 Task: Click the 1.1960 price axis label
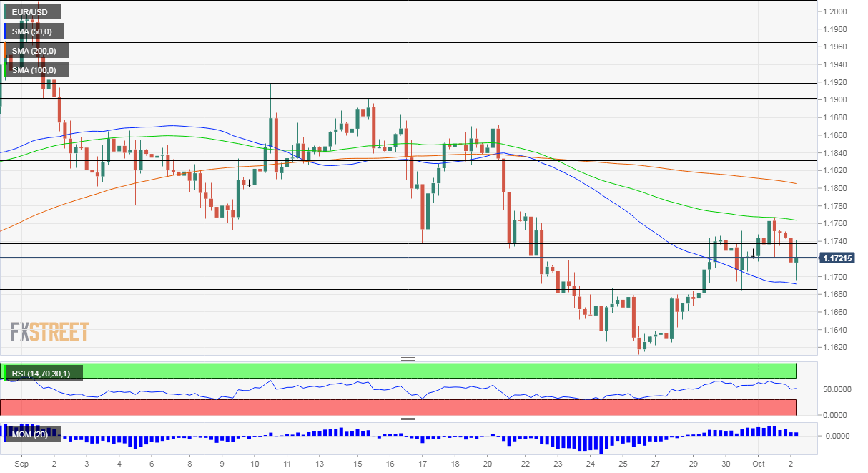pos(835,47)
